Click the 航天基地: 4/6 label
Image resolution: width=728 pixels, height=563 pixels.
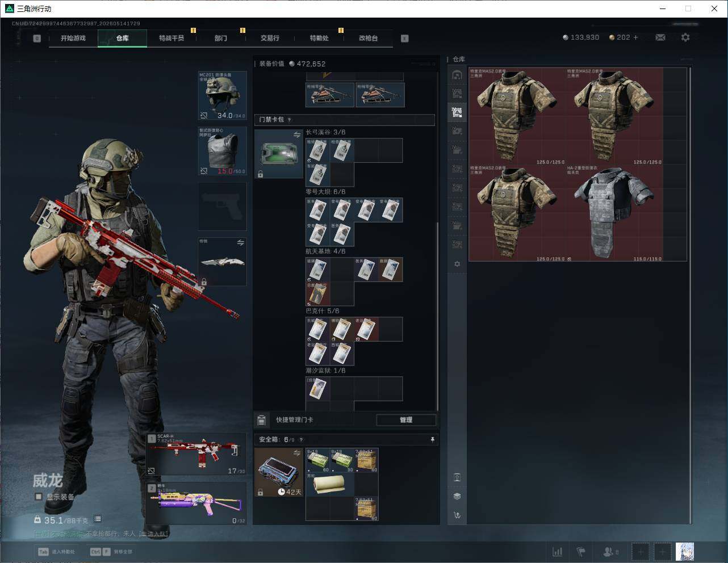coord(325,251)
